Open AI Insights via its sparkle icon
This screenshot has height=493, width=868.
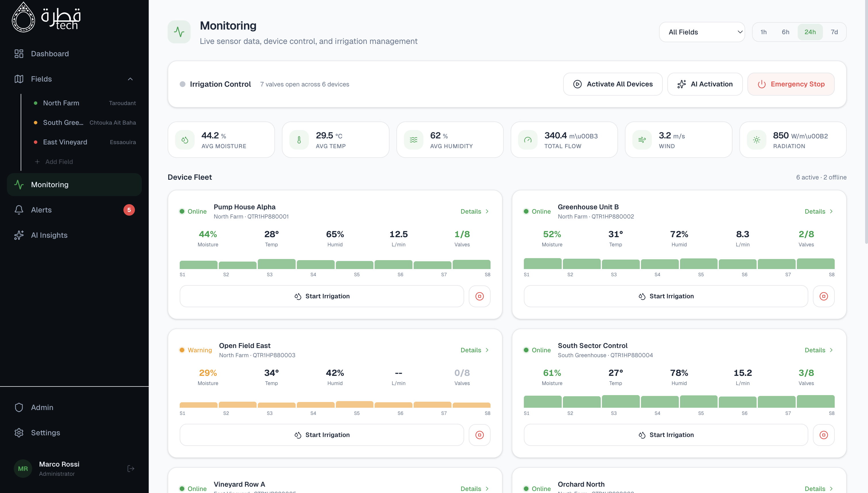pos(19,235)
